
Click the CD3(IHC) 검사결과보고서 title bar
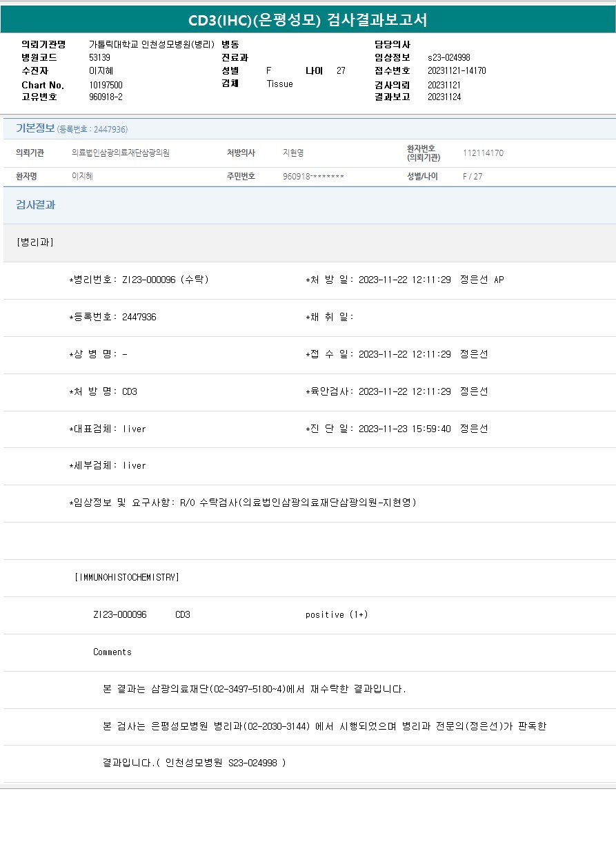(308, 20)
